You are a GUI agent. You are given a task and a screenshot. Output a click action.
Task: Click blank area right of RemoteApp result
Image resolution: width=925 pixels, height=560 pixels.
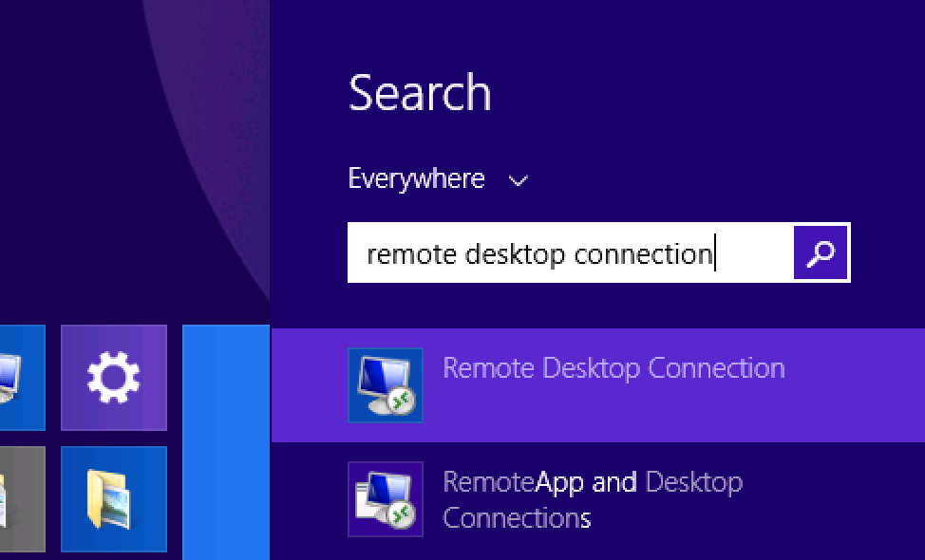coord(836,499)
